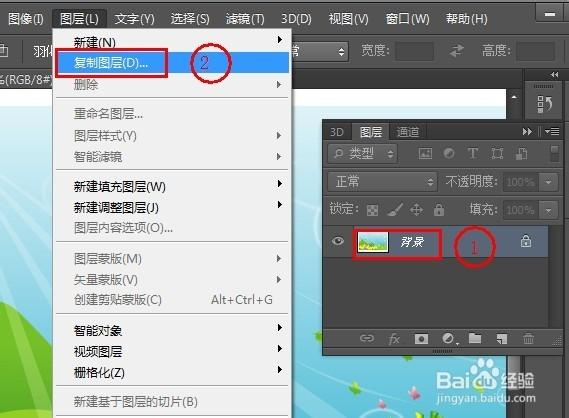Swap width and height arrows icon

point(457,50)
